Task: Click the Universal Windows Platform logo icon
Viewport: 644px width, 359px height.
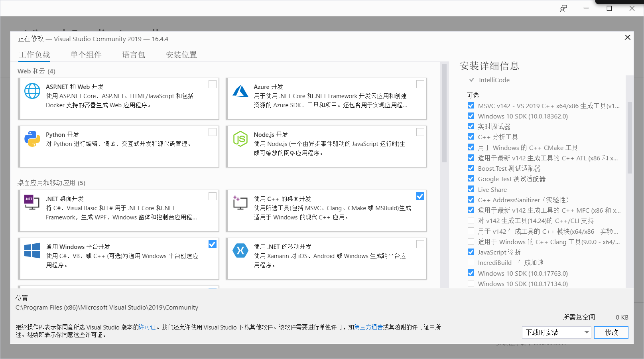Action: (x=32, y=251)
